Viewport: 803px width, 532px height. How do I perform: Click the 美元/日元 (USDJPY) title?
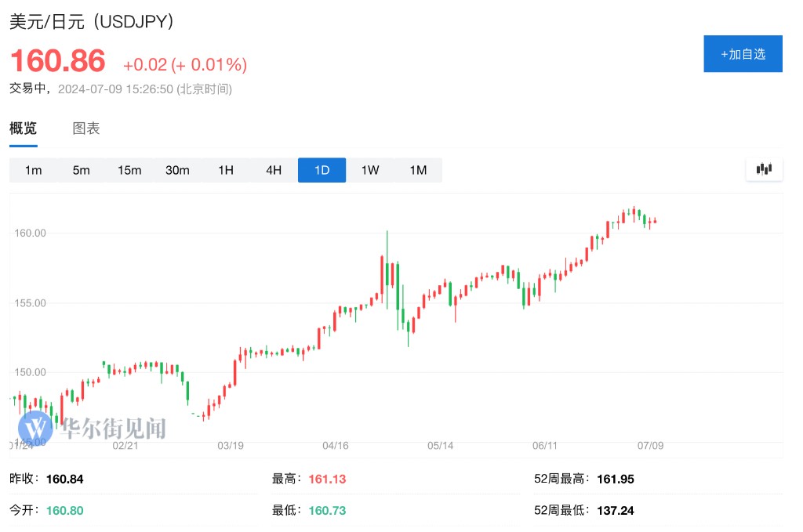(91, 21)
